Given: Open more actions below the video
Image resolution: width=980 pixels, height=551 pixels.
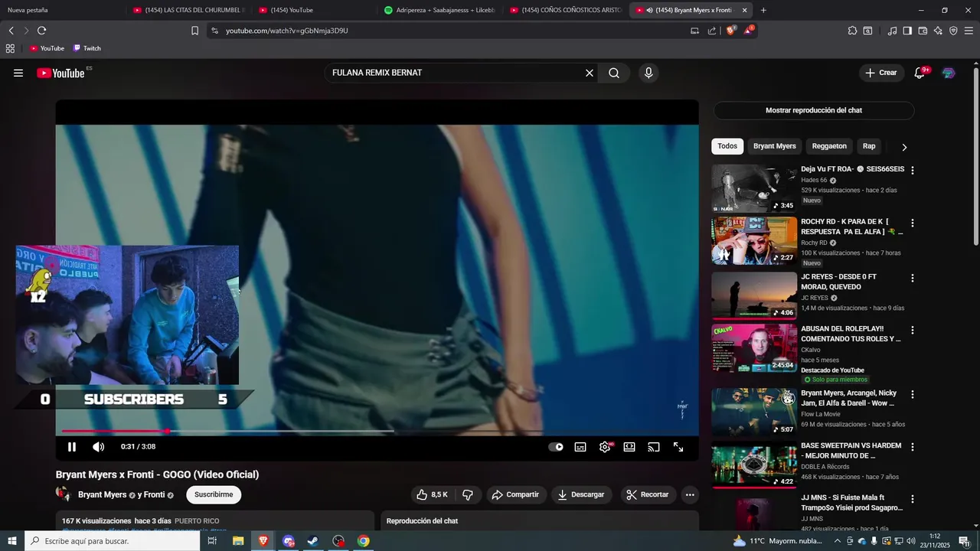Looking at the screenshot, I should (690, 494).
